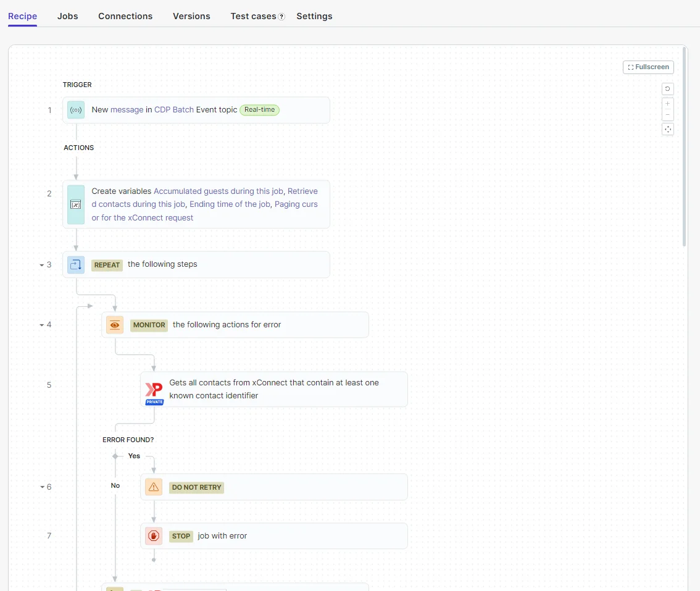700x591 pixels.
Task: Collapse step 4 using its arrow
Action: tap(42, 325)
